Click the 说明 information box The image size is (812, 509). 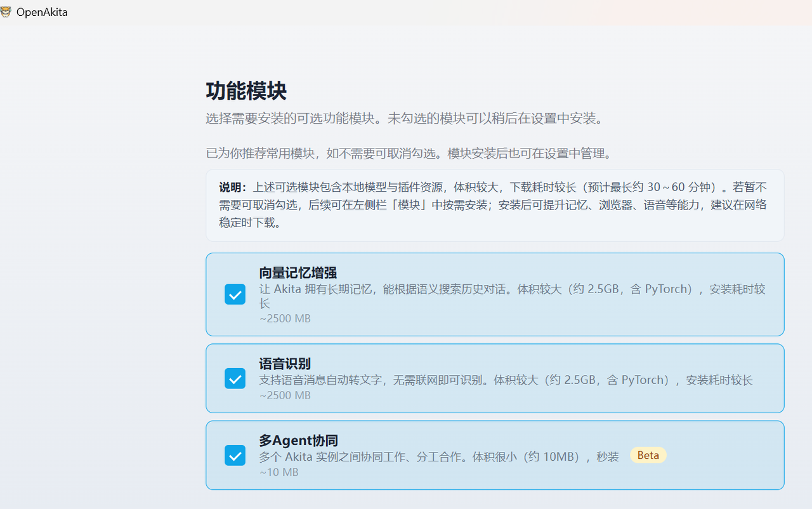[x=495, y=205]
